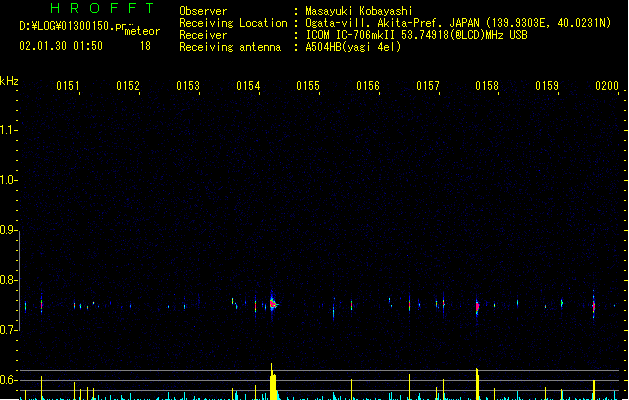Image resolution: width=629 pixels, height=400 pixels.
Task: Click the meteor count value 18
Action: (145, 46)
